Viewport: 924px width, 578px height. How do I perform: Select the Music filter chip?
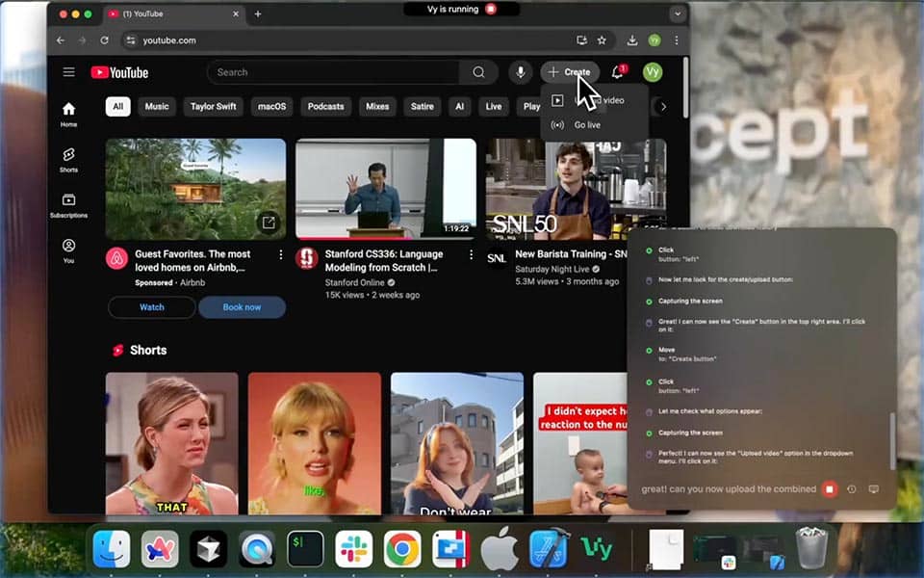coord(156,107)
